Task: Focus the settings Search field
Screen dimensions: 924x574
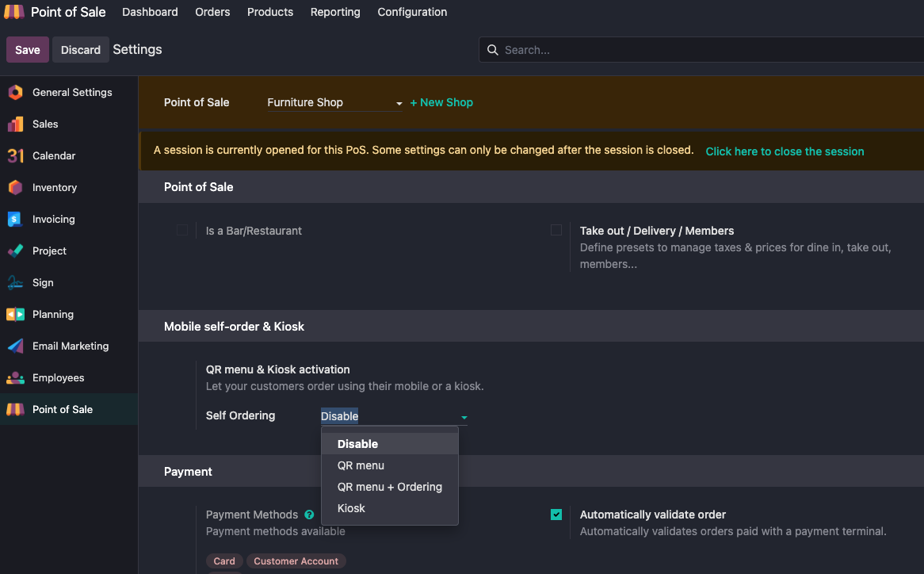Action: (705, 50)
